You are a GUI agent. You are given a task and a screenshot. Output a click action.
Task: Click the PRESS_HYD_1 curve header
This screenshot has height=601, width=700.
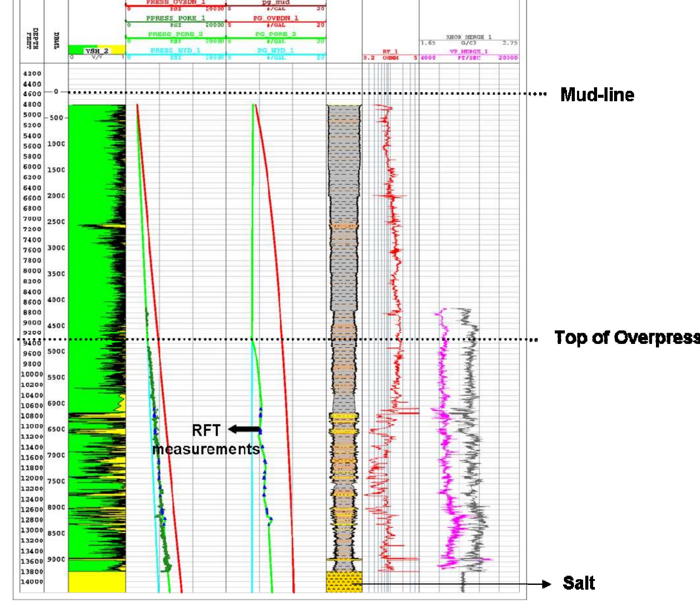pyautogui.click(x=175, y=51)
